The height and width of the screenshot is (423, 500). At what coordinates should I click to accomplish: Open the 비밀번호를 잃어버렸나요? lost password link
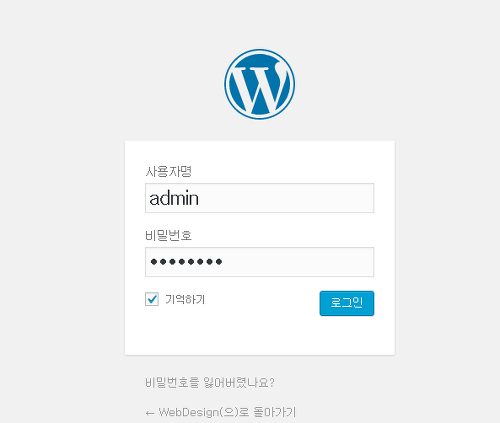point(210,382)
